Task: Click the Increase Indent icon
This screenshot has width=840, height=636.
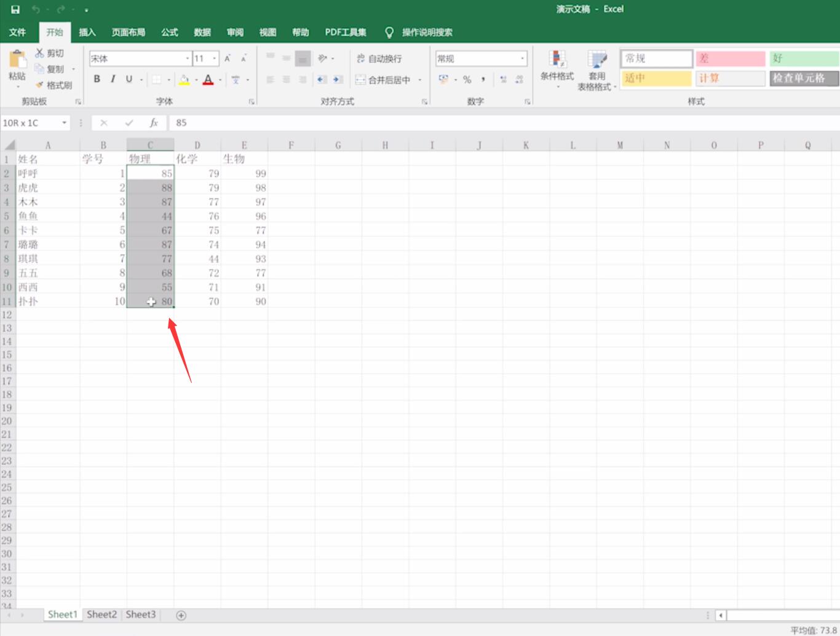Action: pyautogui.click(x=338, y=79)
